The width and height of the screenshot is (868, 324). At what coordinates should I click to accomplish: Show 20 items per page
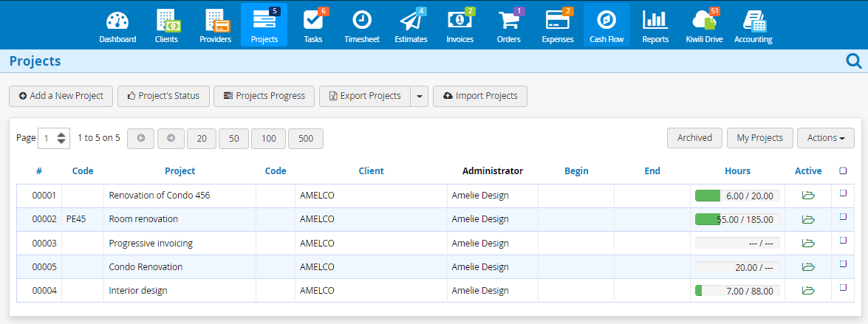click(x=202, y=139)
